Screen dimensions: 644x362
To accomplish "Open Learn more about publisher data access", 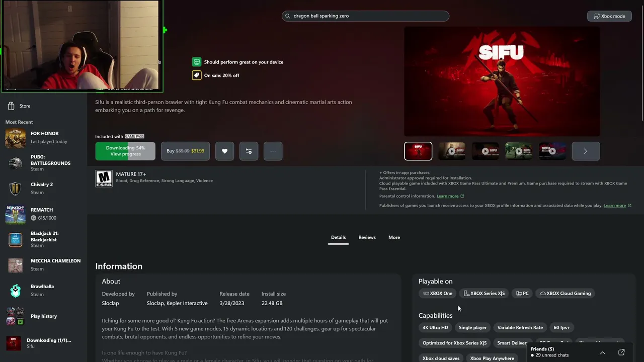I will 618,206.
